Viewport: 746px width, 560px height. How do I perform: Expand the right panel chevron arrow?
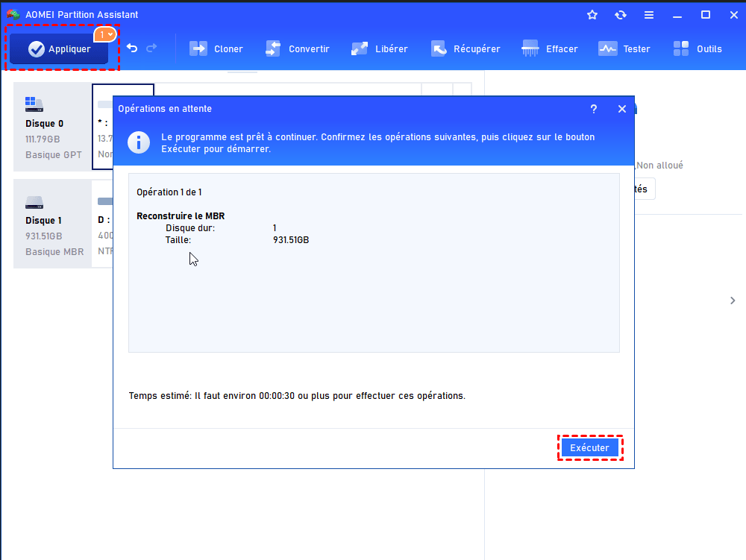point(733,301)
